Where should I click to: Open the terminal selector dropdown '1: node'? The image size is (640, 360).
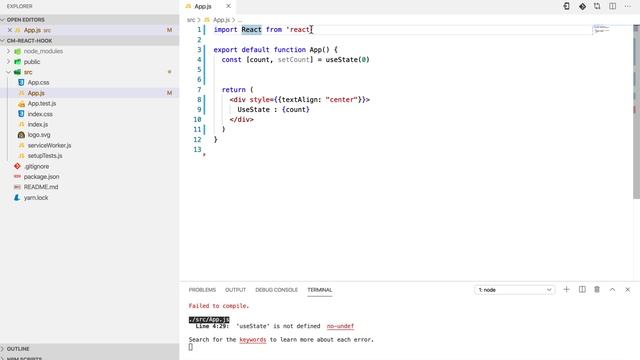pyautogui.click(x=515, y=290)
